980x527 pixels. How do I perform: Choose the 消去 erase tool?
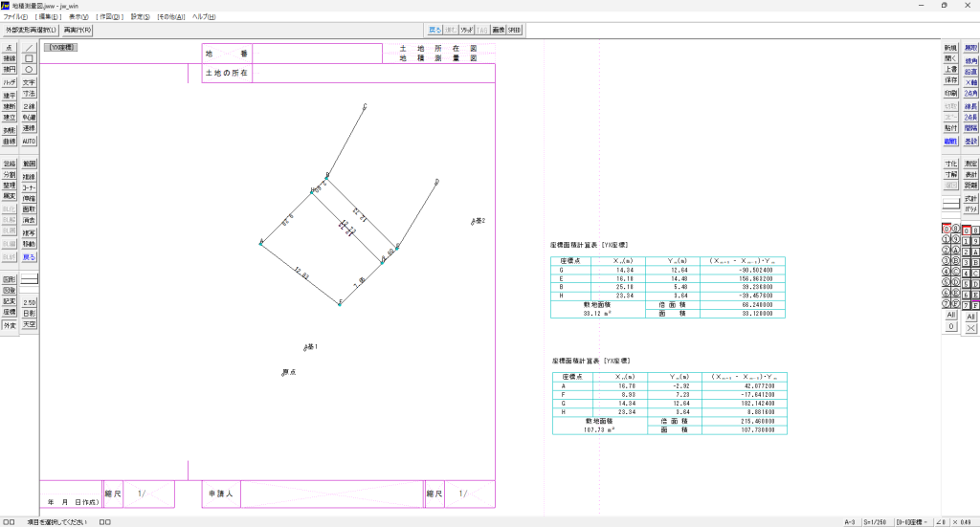pyautogui.click(x=29, y=220)
